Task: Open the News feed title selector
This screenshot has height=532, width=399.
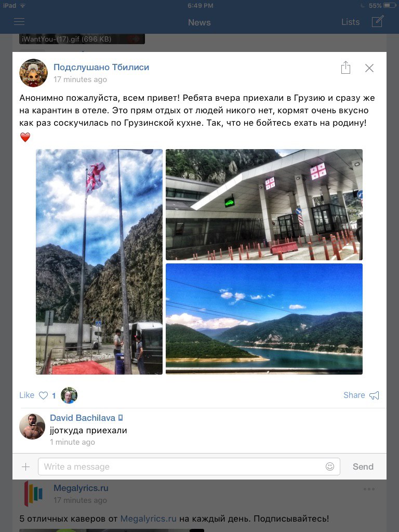Action: click(199, 22)
